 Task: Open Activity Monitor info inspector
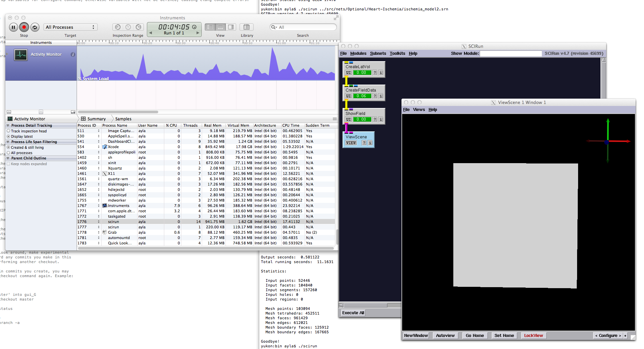73,54
